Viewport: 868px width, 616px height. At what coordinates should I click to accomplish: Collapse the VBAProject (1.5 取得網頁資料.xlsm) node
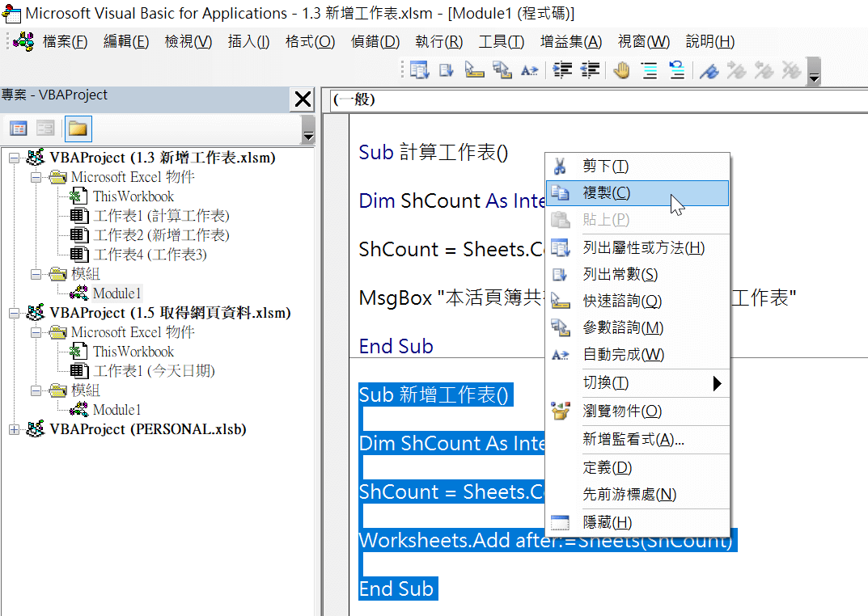click(14, 314)
